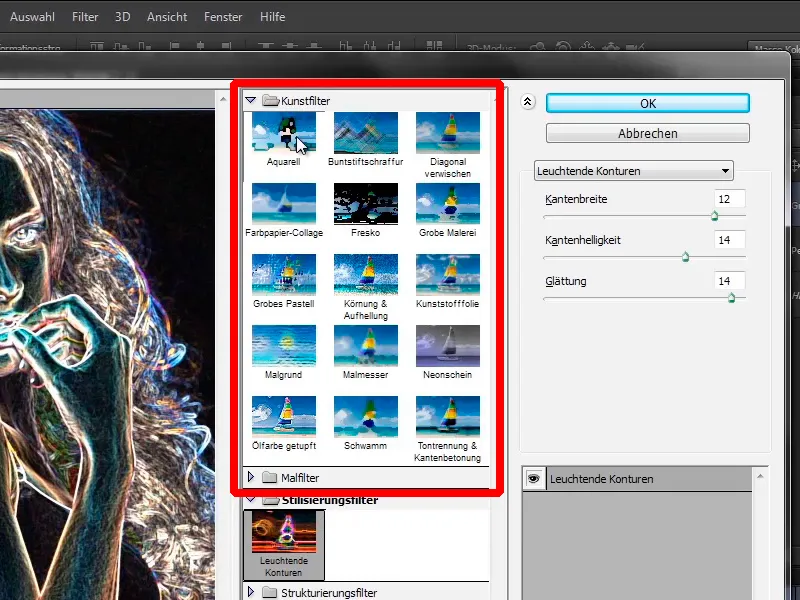Screen dimensions: 800x600
Task: Choose the Buntstiftschraffur filter
Action: coord(366,133)
